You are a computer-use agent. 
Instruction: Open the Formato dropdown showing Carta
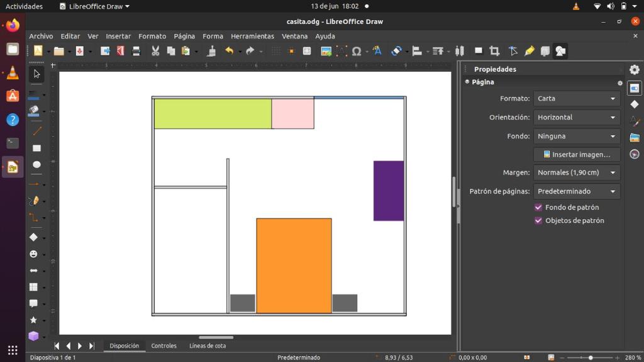tap(577, 98)
